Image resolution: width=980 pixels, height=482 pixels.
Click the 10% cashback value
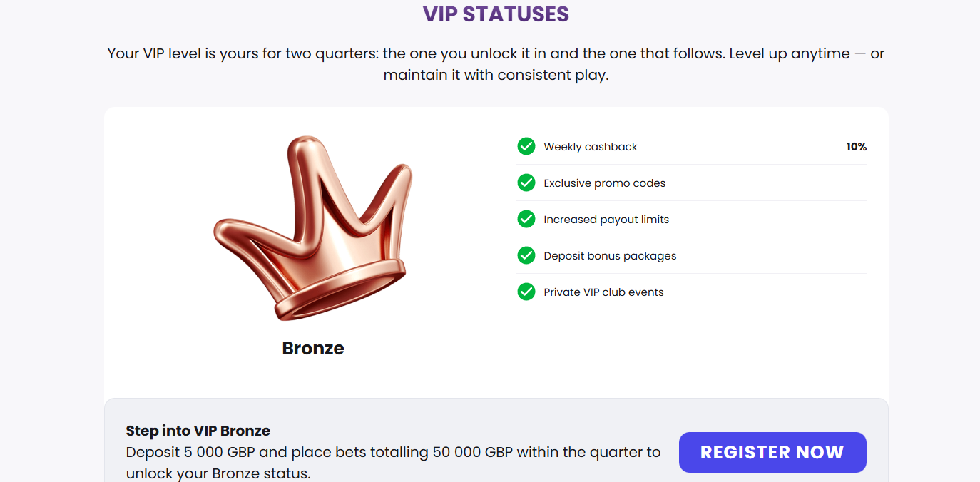(856, 146)
